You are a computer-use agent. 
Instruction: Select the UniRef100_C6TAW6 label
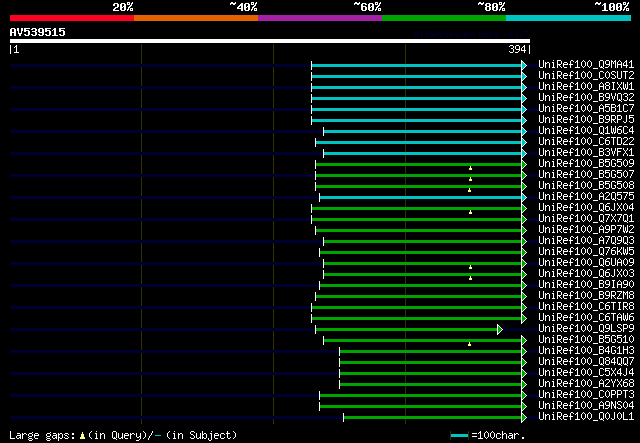586,318
